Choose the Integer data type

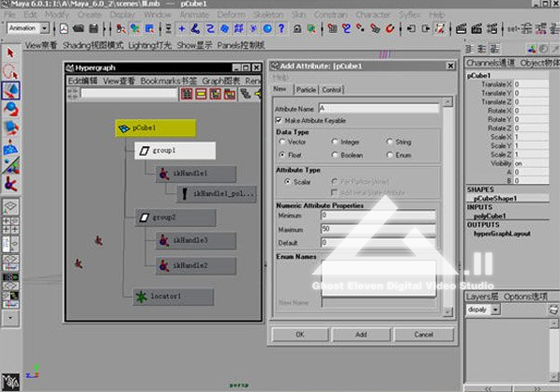tap(335, 142)
